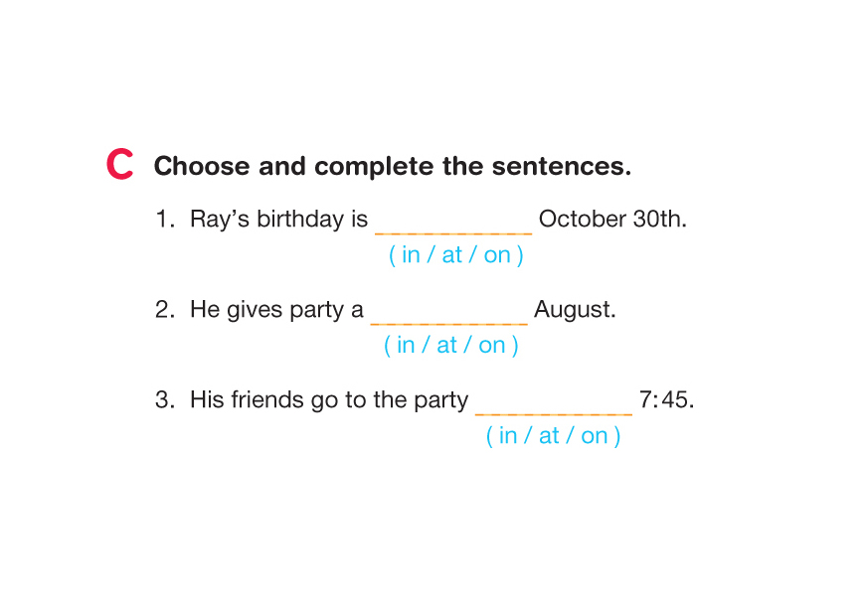
Task: Select "on" below the August sentence
Action: click(x=492, y=346)
